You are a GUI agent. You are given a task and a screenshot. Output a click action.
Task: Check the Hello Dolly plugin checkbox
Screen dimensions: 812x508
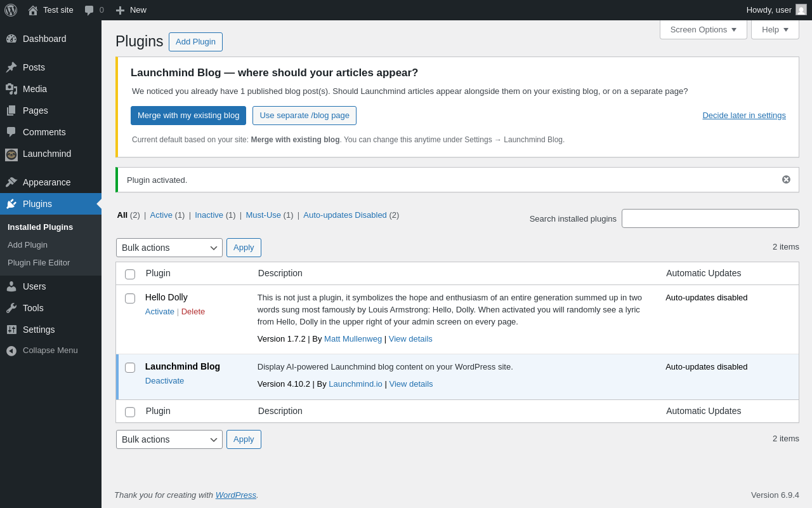130,298
